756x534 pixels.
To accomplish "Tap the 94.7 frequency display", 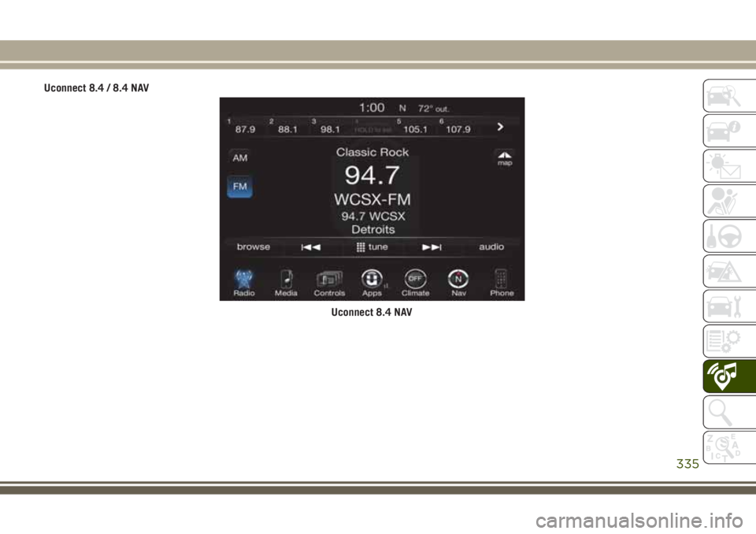I will (372, 175).
